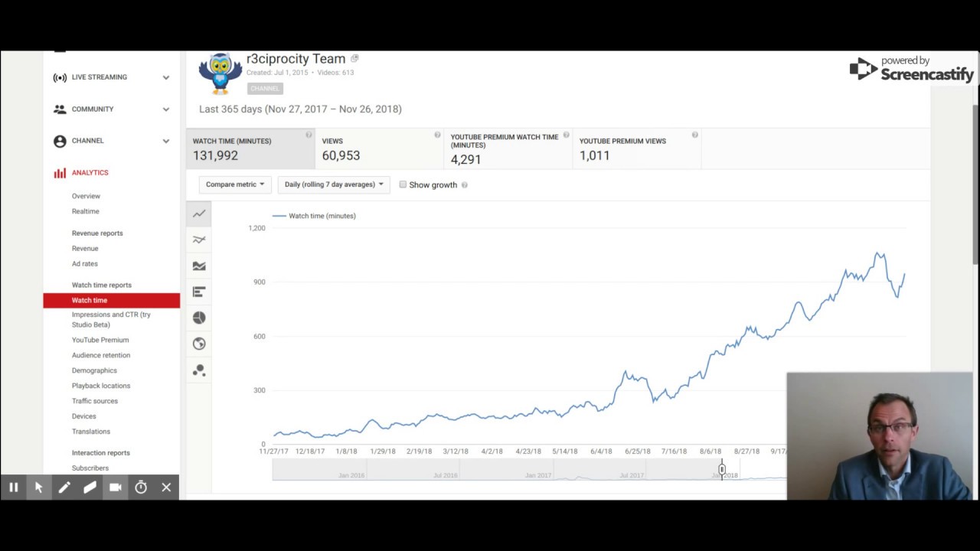Enable the Show growth checkbox
The height and width of the screenshot is (551, 980).
point(403,184)
